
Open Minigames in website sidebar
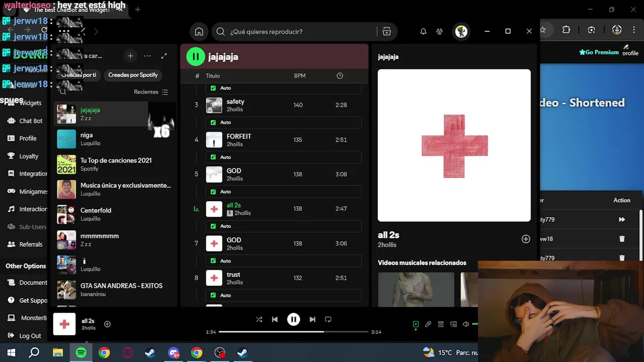(x=28, y=192)
